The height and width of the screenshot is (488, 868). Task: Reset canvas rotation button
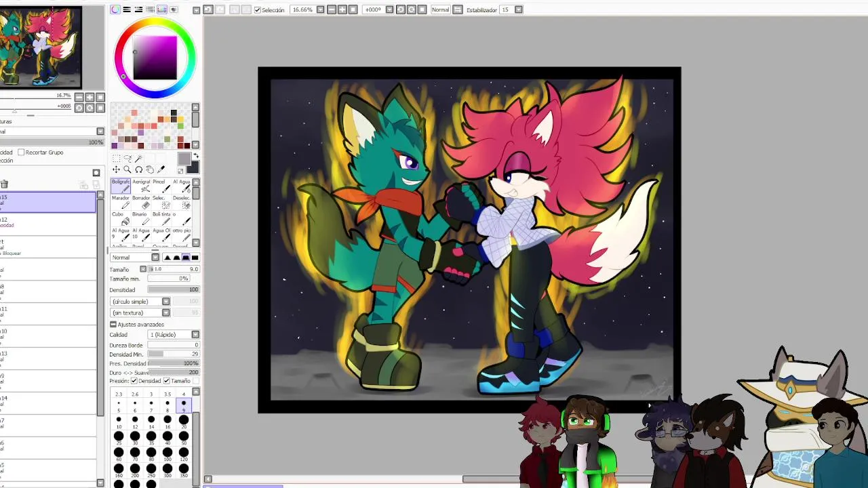422,9
